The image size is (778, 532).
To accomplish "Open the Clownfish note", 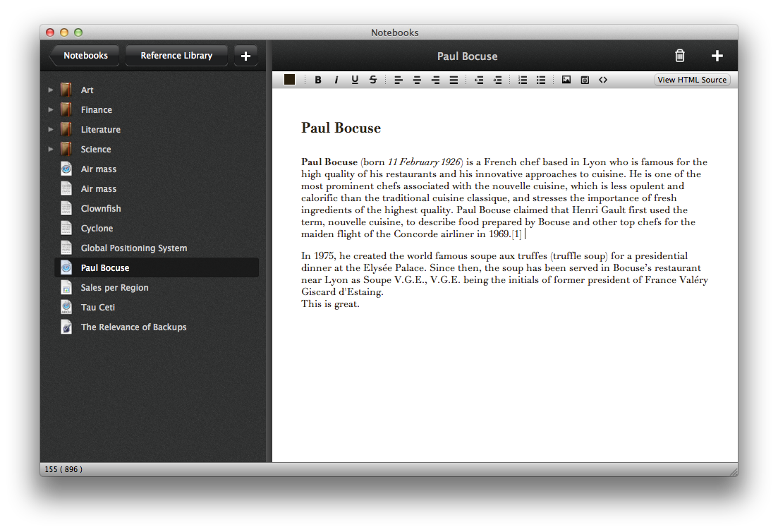I will (x=157, y=208).
